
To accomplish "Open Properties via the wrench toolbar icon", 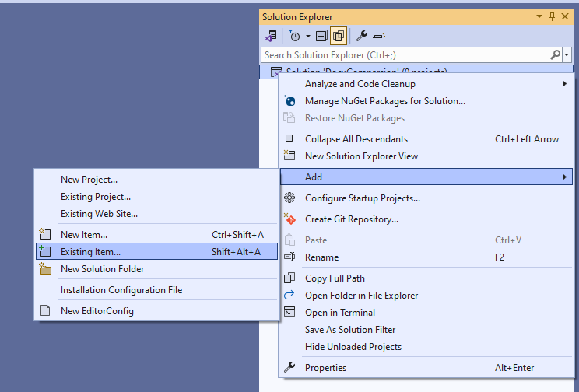I will pos(362,36).
